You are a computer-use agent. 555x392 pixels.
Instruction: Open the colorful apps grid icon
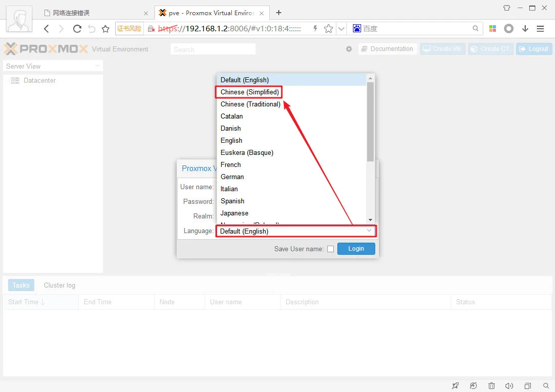492,29
